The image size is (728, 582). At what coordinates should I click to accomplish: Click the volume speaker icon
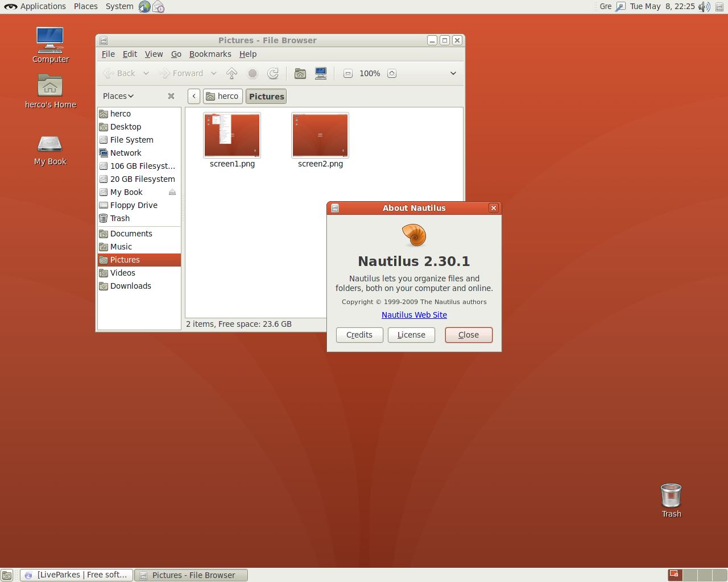coord(704,7)
